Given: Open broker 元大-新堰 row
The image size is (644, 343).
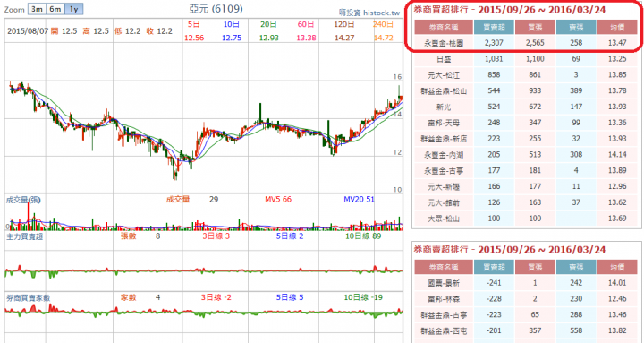Looking at the screenshot, I should (443, 186).
